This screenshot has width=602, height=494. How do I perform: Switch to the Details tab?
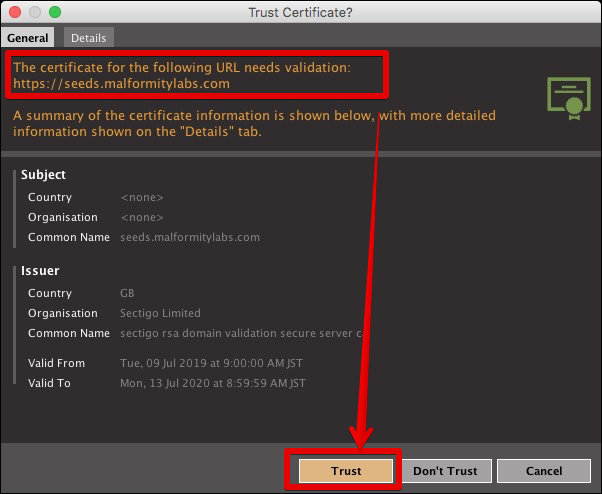pos(88,37)
